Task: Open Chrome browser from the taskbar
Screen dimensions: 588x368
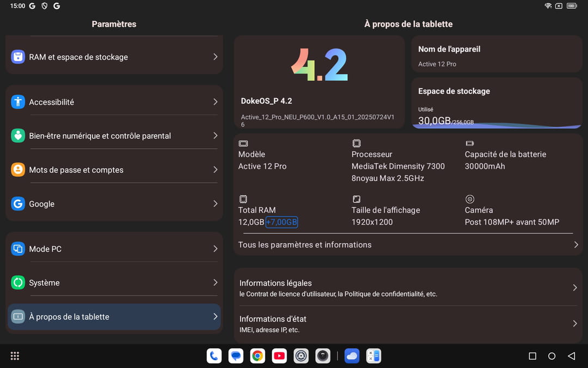Action: tap(258, 356)
